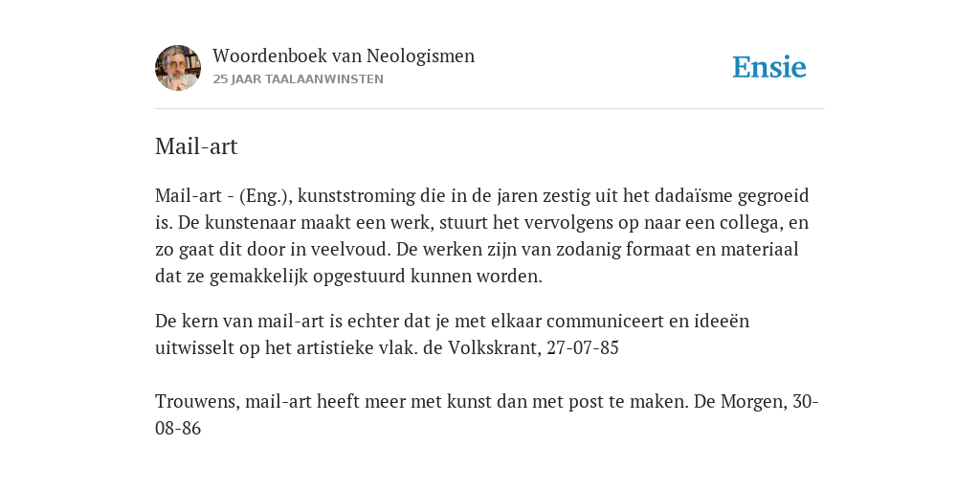The height and width of the screenshot is (490, 980).
Task: Click the author's round profile photo
Action: (178, 68)
